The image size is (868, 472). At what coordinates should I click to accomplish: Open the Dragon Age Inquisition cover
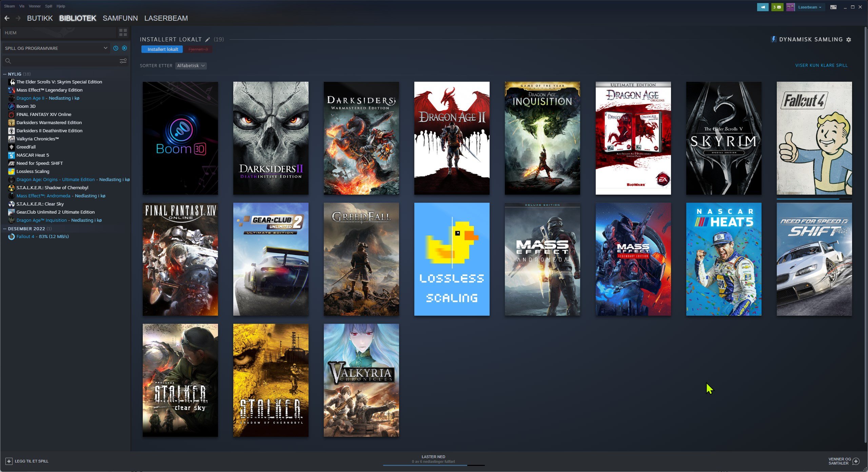[x=542, y=138]
